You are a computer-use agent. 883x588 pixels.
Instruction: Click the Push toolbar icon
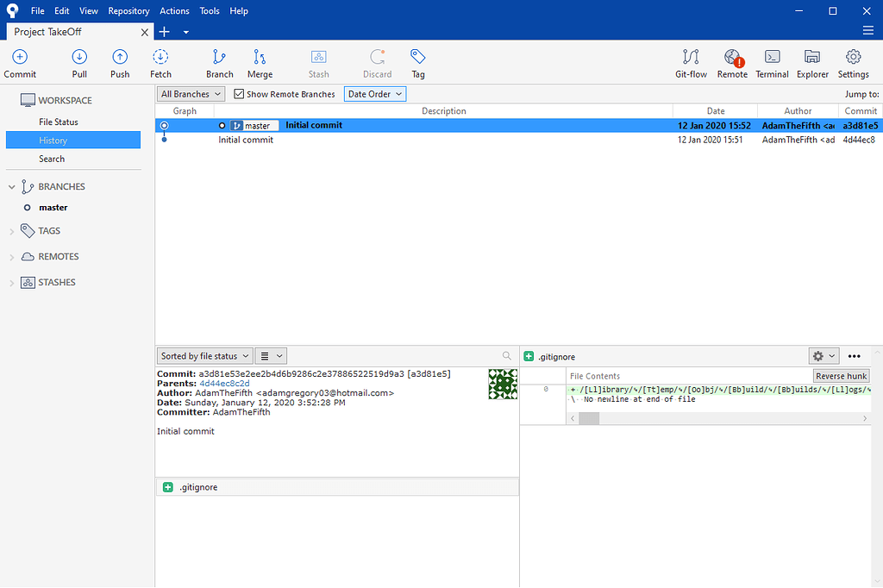[120, 63]
